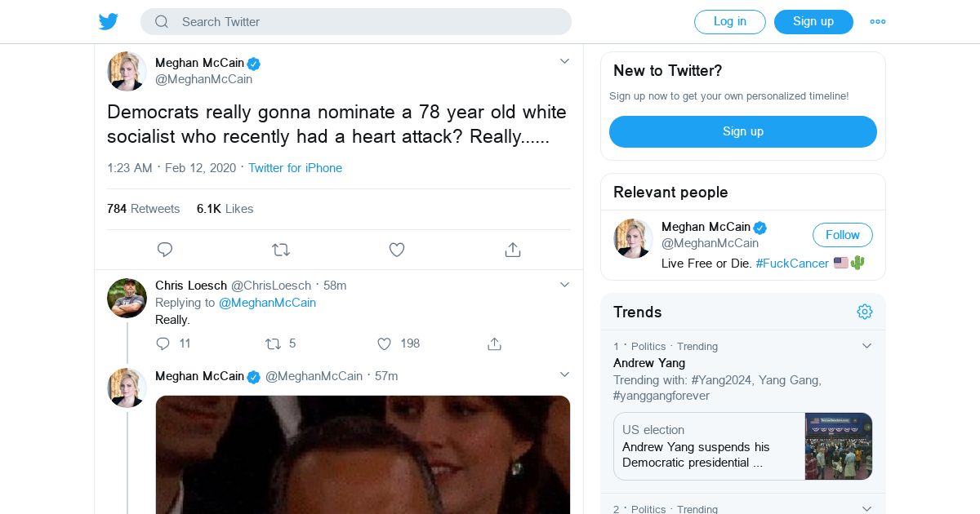Open Trends settings gear

(865, 312)
